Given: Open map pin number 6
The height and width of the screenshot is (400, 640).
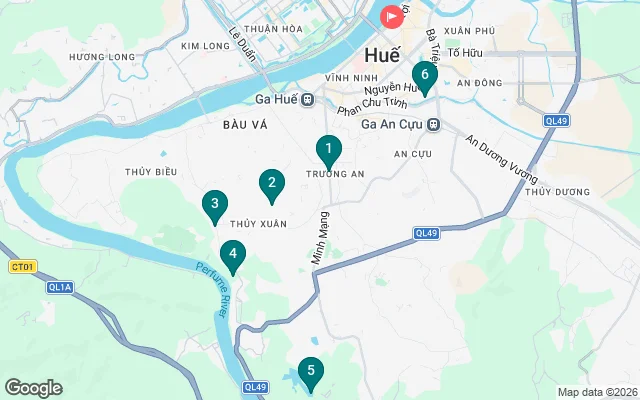Looking at the screenshot, I should coord(425,79).
